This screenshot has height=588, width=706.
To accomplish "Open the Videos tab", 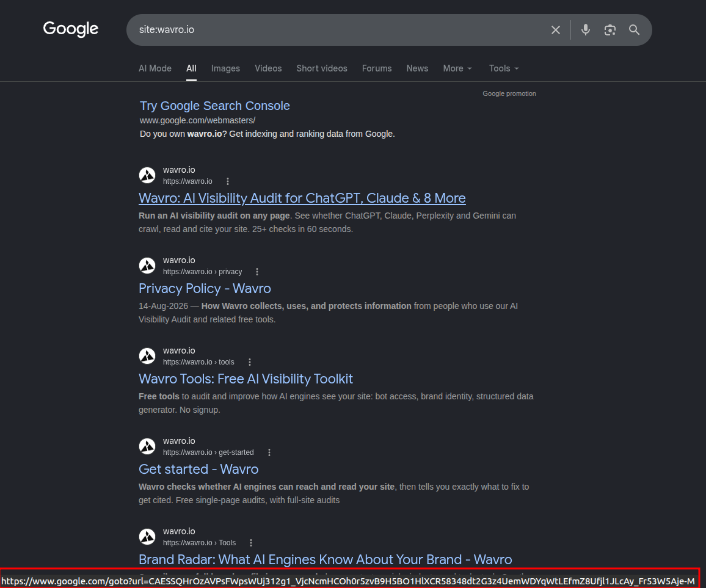I will pyautogui.click(x=268, y=68).
